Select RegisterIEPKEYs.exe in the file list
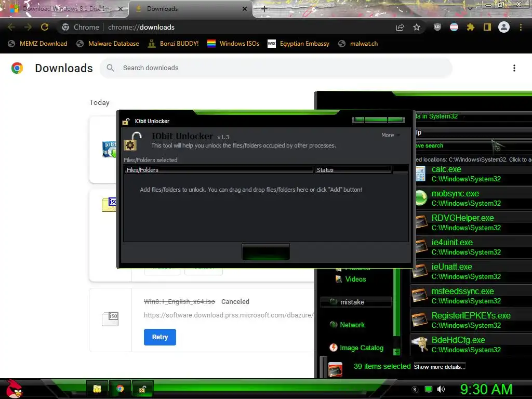Viewport: 532px width, 399px height. coord(472,320)
